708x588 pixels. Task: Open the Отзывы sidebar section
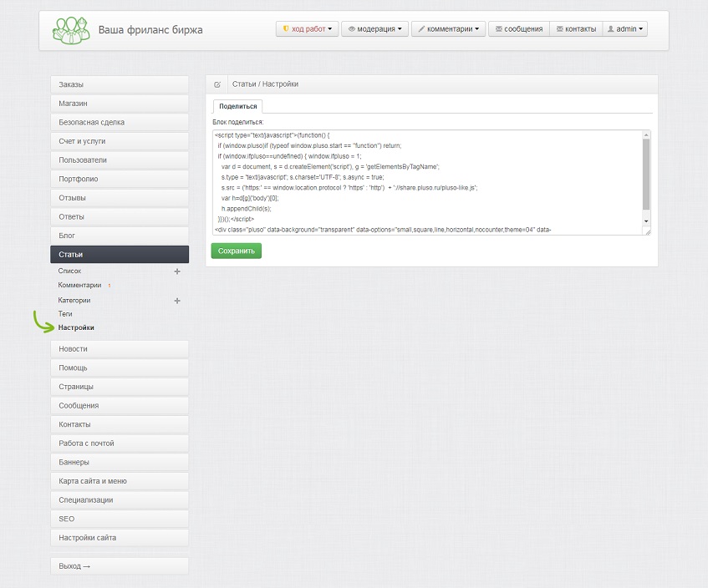click(x=120, y=198)
